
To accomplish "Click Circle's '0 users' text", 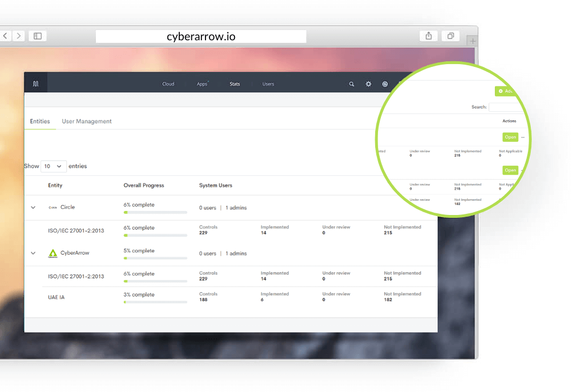I will pyautogui.click(x=208, y=208).
